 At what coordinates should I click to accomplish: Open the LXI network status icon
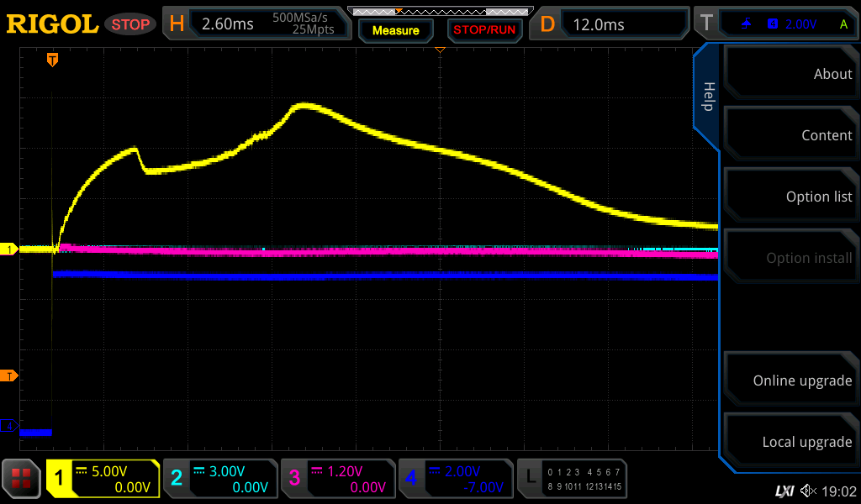784,491
